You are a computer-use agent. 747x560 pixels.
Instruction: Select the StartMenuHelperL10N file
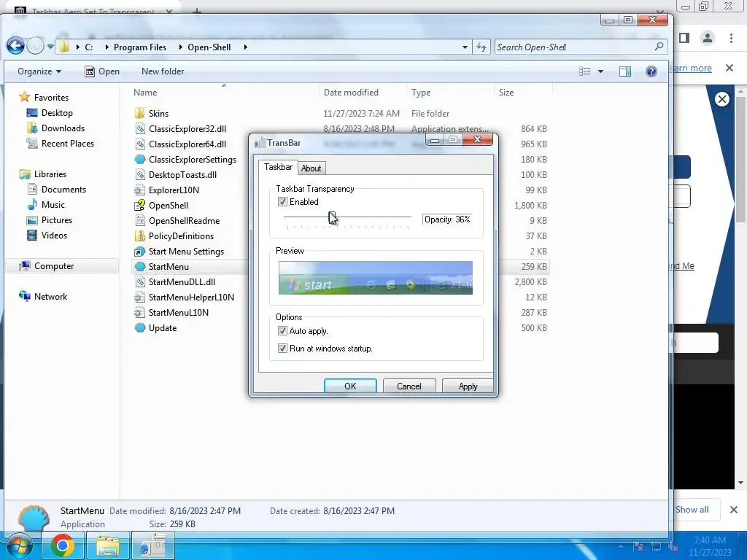[191, 297]
